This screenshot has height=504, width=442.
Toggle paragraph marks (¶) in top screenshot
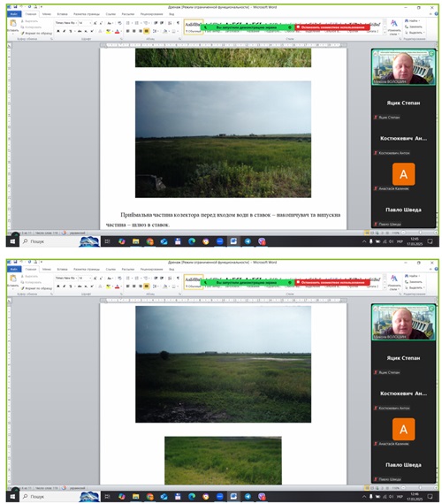(178, 23)
